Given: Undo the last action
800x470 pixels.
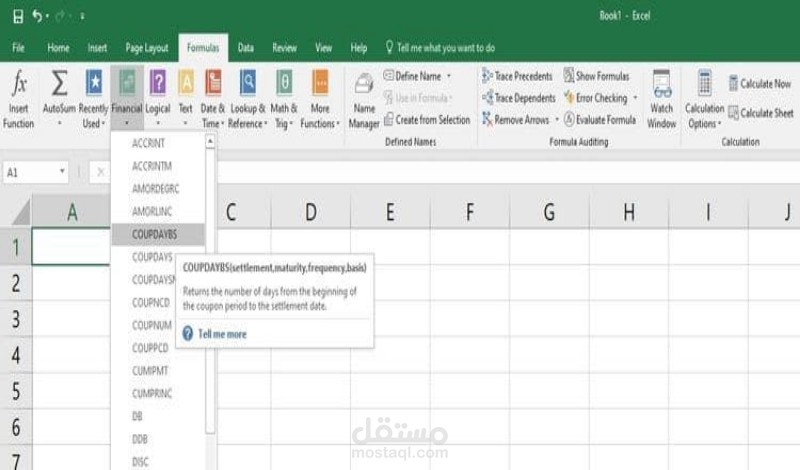Looking at the screenshot, I should point(37,16).
